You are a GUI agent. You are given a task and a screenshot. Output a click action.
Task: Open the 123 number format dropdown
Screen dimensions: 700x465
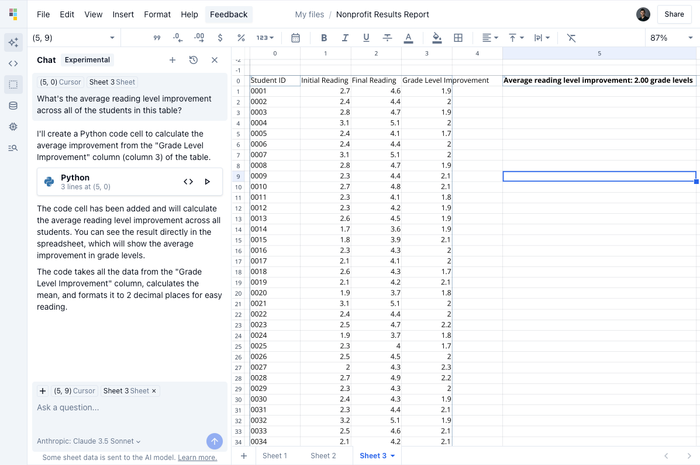[265, 38]
